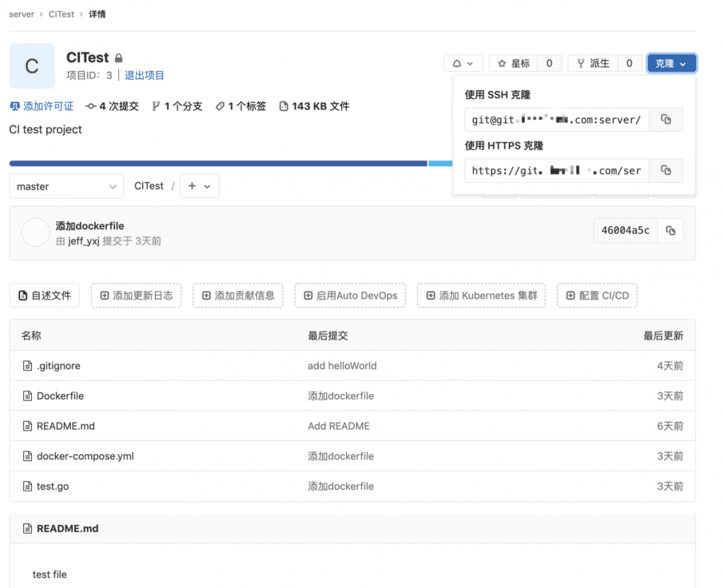This screenshot has height=588, width=724.
Task: Copy the HTTPS clone URL
Action: 666,170
